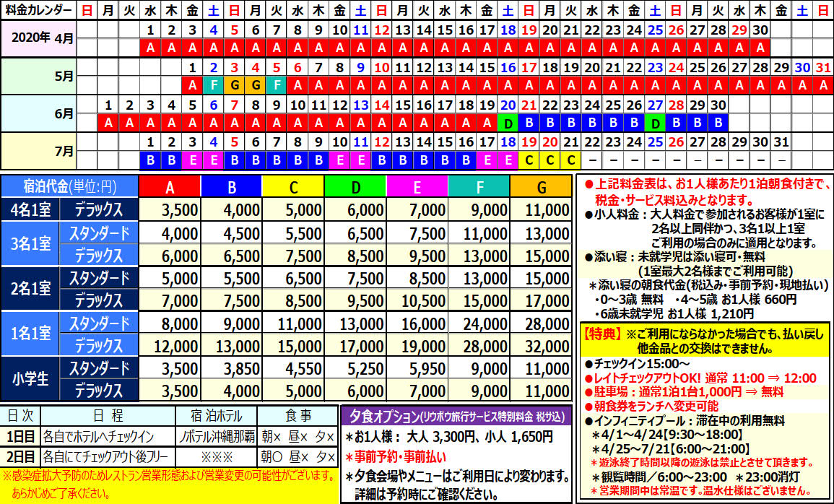Click the 【特典】 label

coord(601,334)
